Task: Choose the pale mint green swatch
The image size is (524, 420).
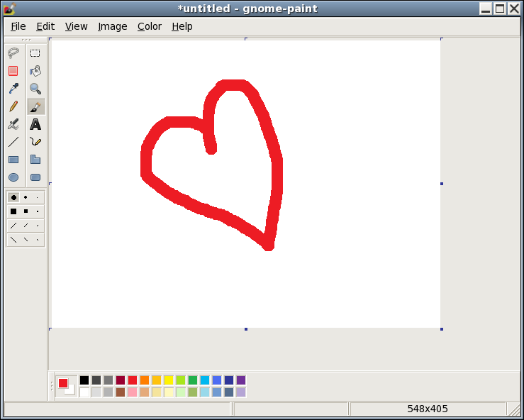Action: point(181,392)
